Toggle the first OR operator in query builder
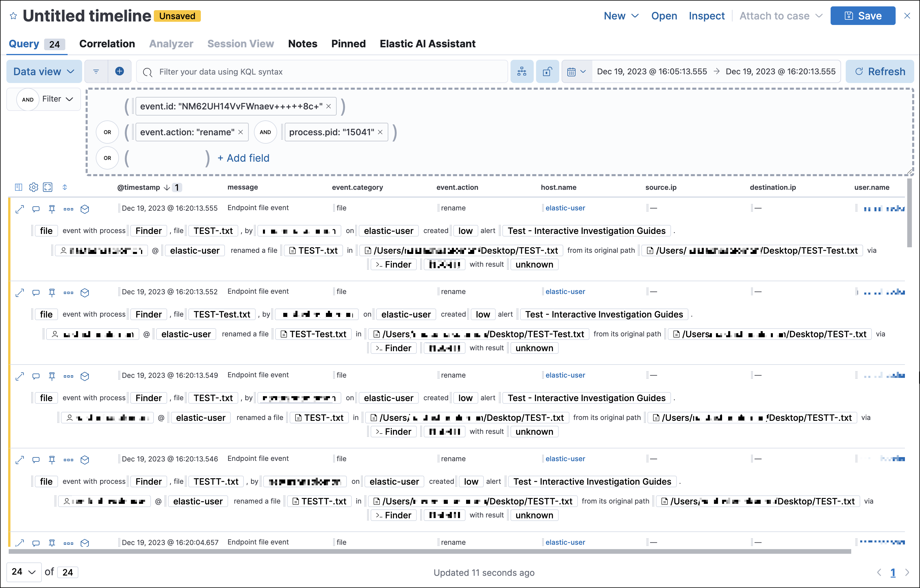 tap(107, 132)
